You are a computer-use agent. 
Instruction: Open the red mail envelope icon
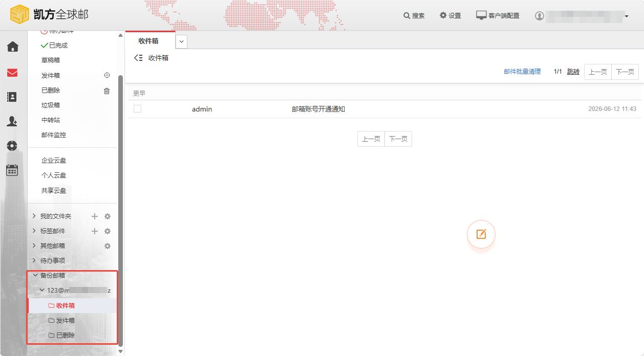click(12, 73)
